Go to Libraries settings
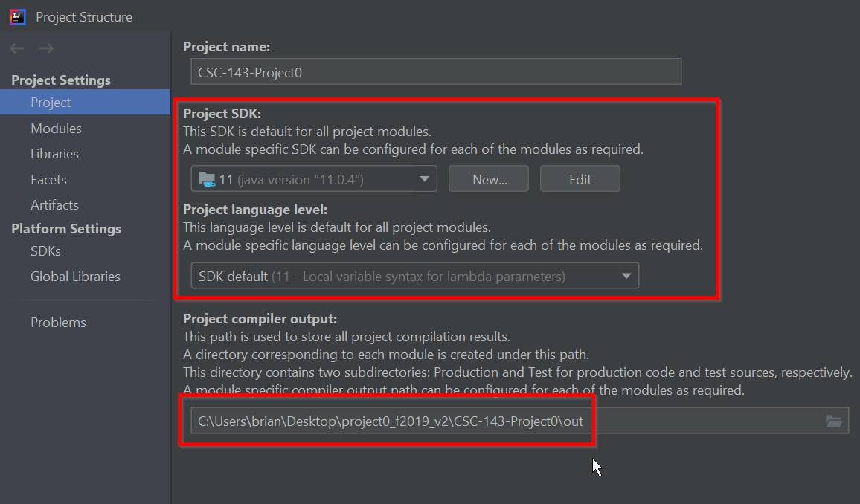The image size is (860, 504). (54, 154)
